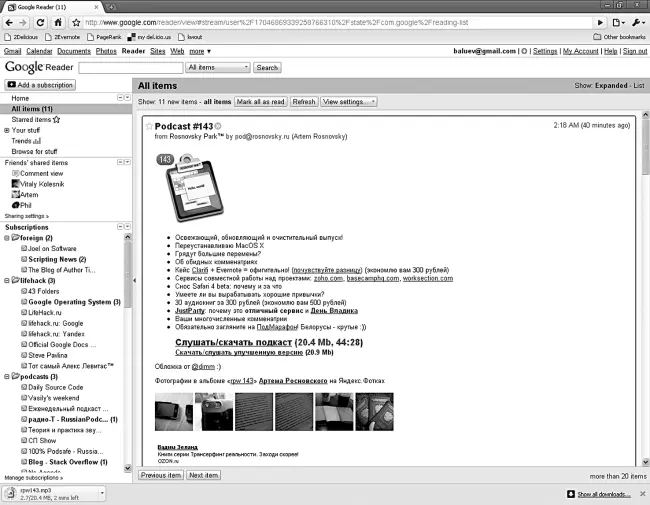This screenshot has width=650, height=505.
Task: Click the Go arrow beside address bar
Action: [600, 22]
